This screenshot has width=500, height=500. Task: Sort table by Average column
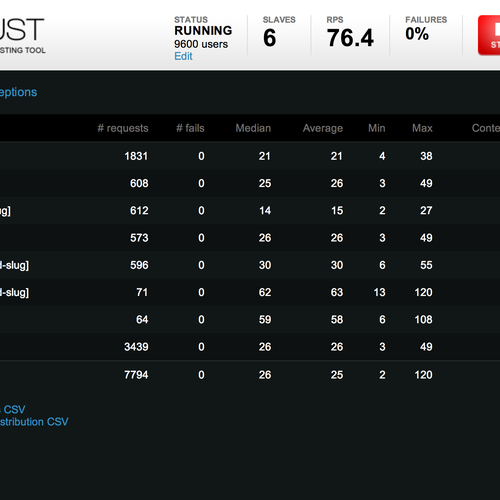pyautogui.click(x=323, y=128)
